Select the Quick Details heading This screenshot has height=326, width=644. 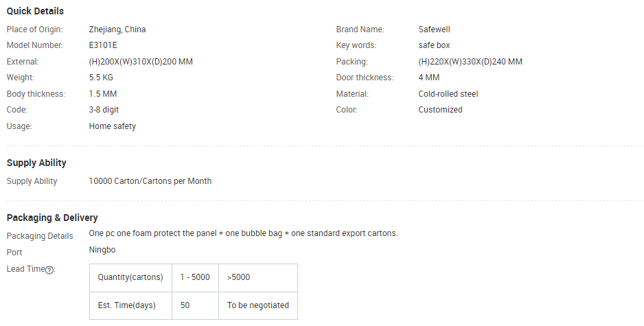pos(35,11)
